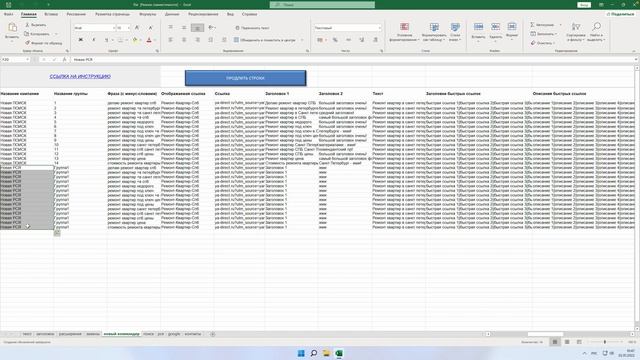Viewport: 640px width, 360px height.
Task: Click the Вставить paste clipboard icon
Action: click(12, 28)
